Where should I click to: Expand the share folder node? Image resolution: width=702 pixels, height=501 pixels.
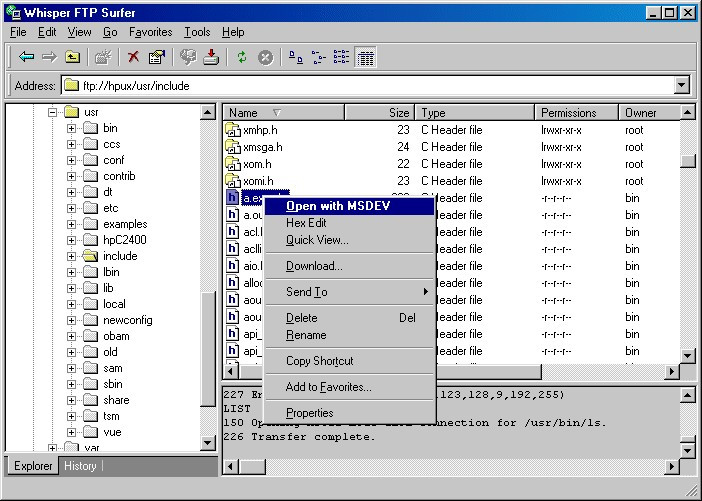point(71,400)
